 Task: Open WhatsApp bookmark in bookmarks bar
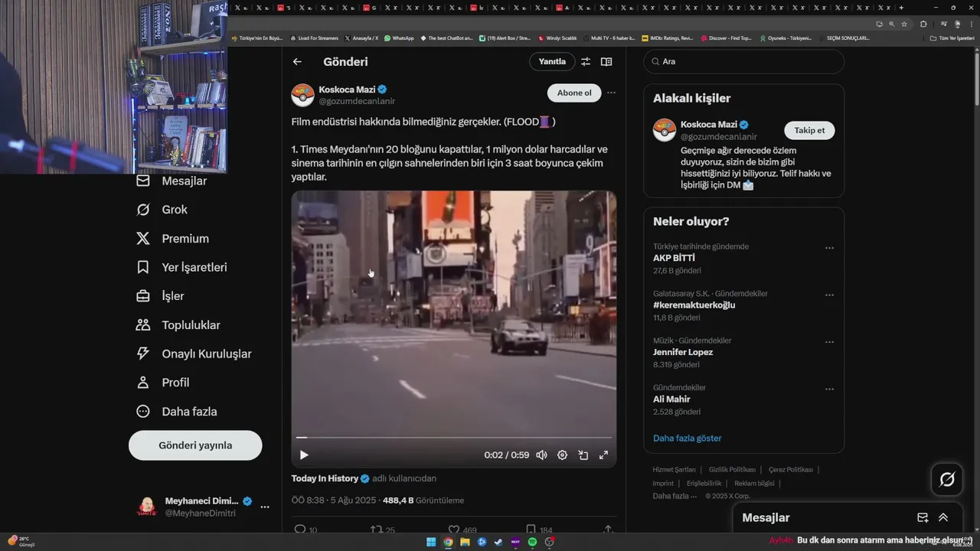[x=399, y=37]
